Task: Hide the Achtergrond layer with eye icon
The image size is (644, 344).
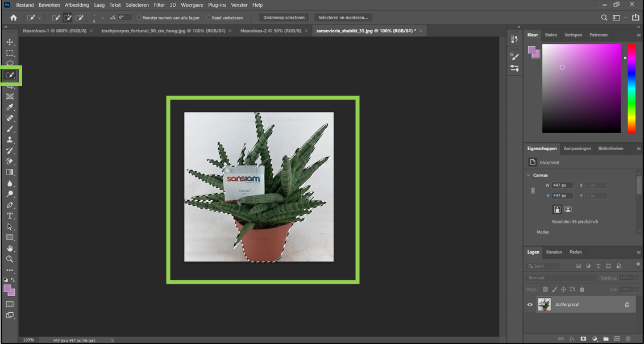Action: [x=530, y=305]
